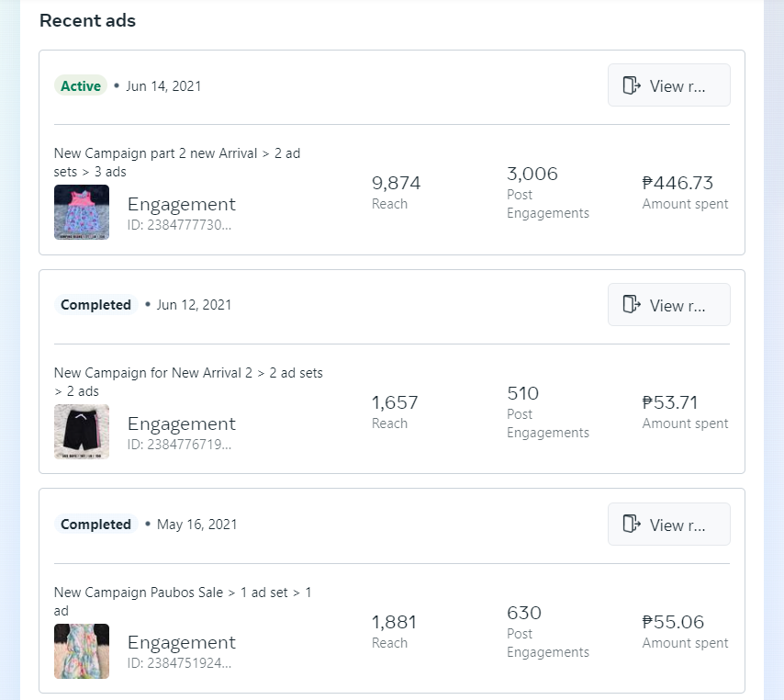Click the export icon in the Jun 12 ad card
784x700 pixels.
[631, 305]
